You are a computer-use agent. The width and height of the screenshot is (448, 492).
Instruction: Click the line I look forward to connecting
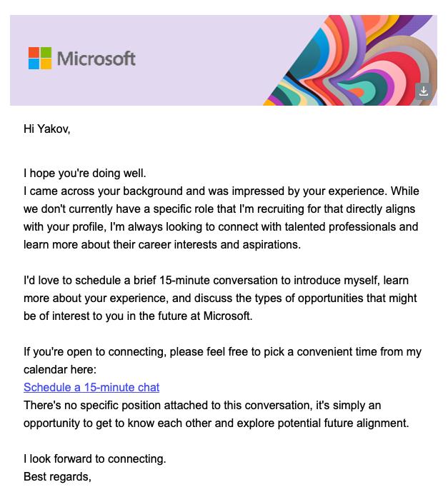[x=95, y=458]
